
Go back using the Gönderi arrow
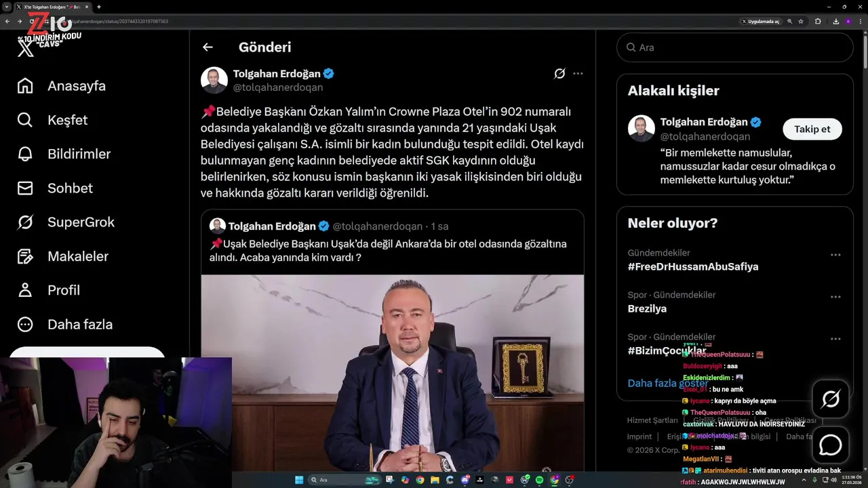click(208, 47)
